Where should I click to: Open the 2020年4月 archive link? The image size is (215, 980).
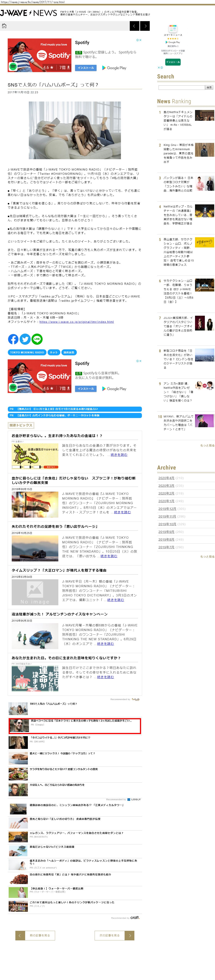point(166,478)
